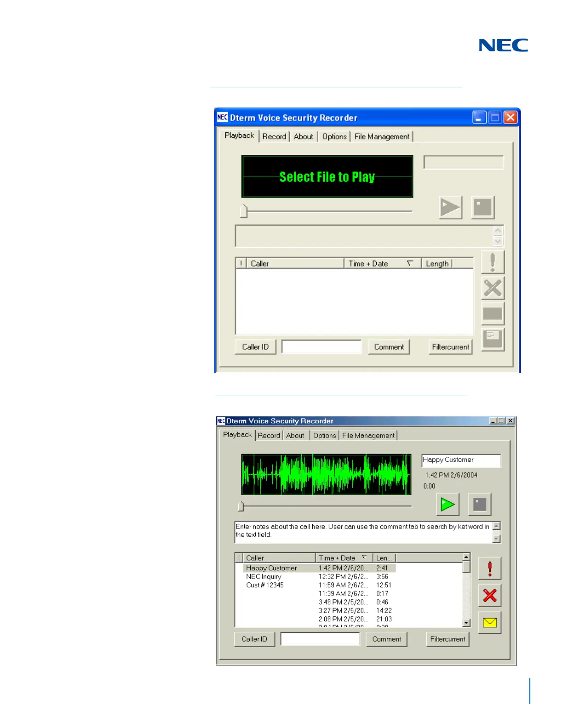Image resolution: width=563 pixels, height=728 pixels.
Task: Click the disabled Stop button in upper window
Action: [483, 207]
